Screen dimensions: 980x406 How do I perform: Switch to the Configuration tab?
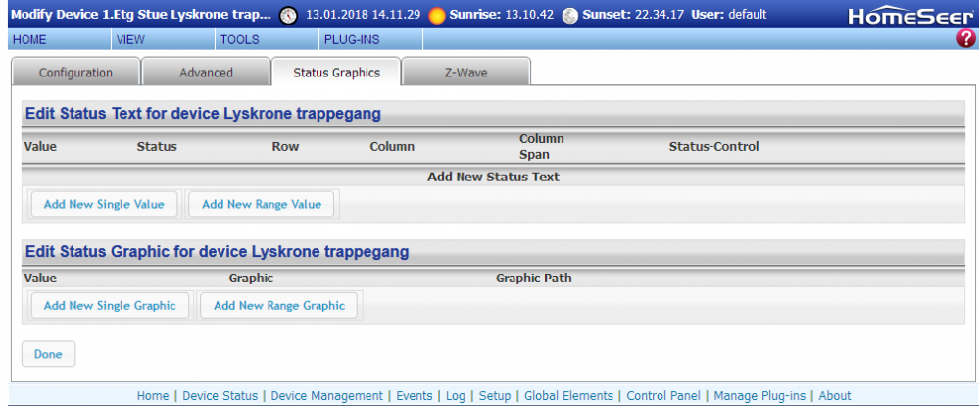[x=75, y=73]
